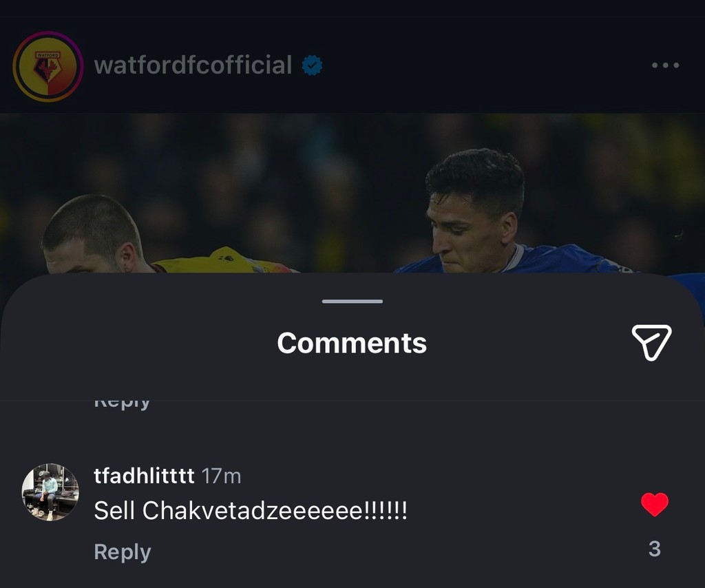Image resolution: width=705 pixels, height=588 pixels.
Task: Select the 'Sell Chakvetadzeeeeee!!!!!!' comment text
Action: (251, 511)
